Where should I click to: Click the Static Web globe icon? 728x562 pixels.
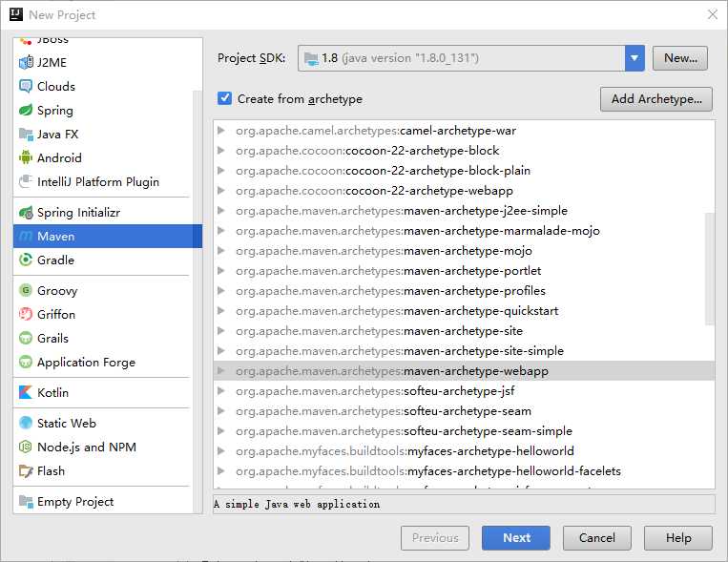[26, 423]
